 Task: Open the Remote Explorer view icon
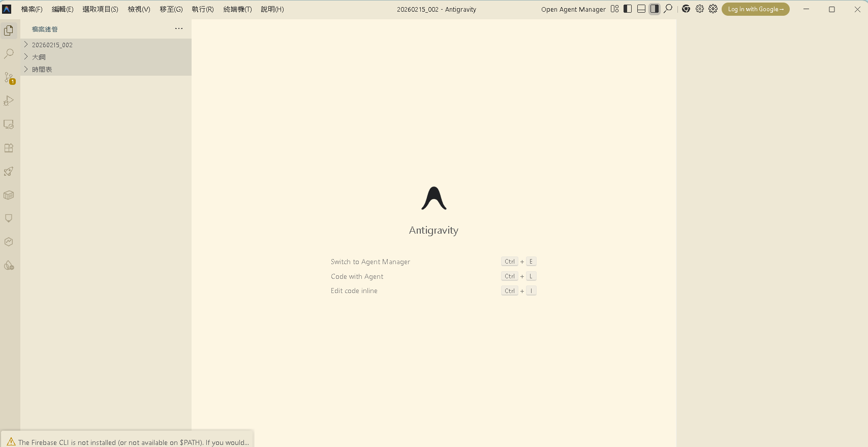(9, 124)
